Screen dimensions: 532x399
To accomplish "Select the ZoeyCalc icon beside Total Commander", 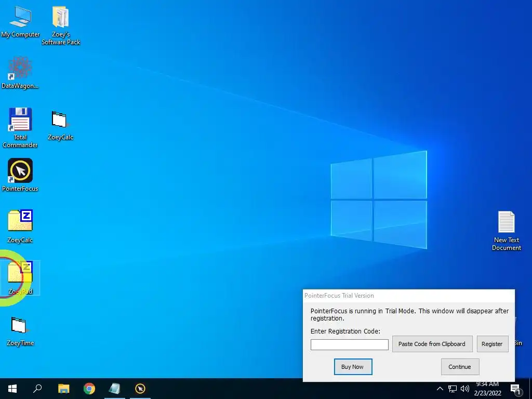I will (x=60, y=125).
